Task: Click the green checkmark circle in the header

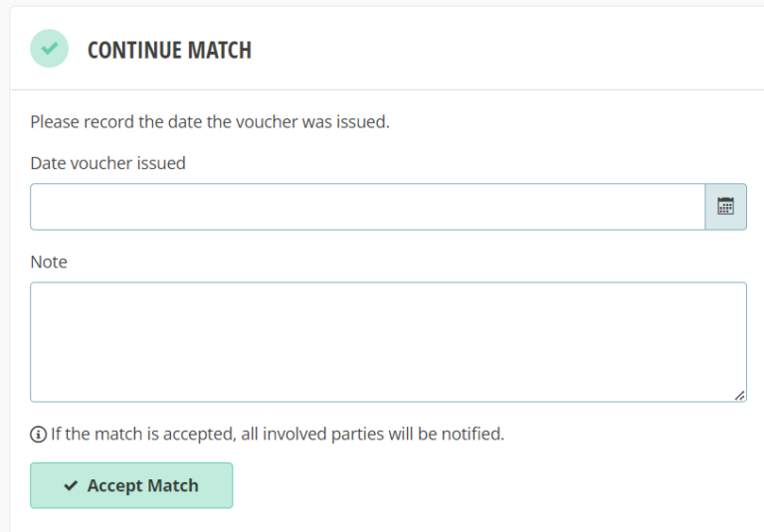Action: 49,49
